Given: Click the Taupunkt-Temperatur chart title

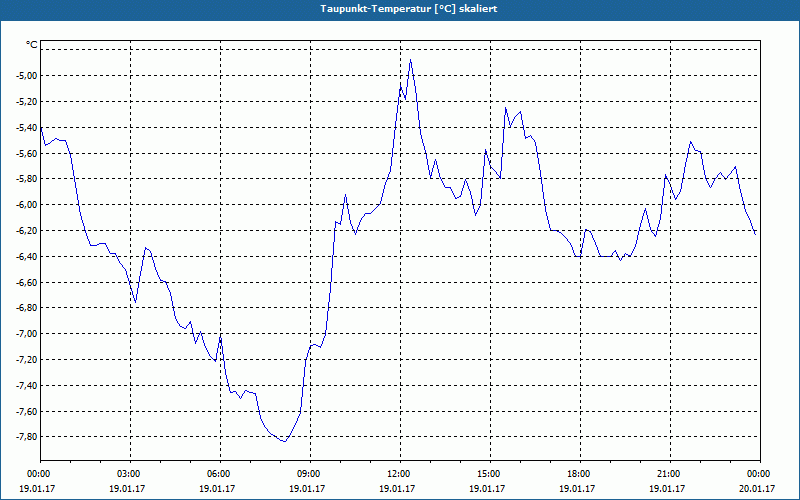Looking at the screenshot, I should coord(409,9).
